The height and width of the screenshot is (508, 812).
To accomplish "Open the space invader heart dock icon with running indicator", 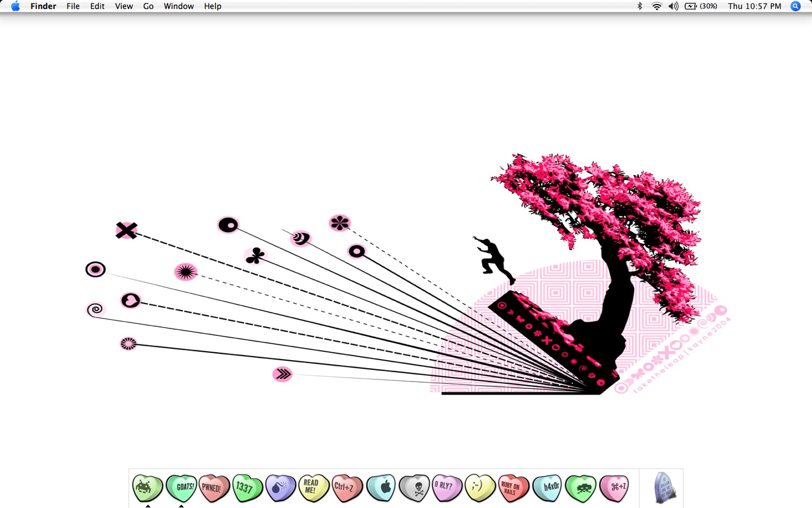I will [148, 488].
